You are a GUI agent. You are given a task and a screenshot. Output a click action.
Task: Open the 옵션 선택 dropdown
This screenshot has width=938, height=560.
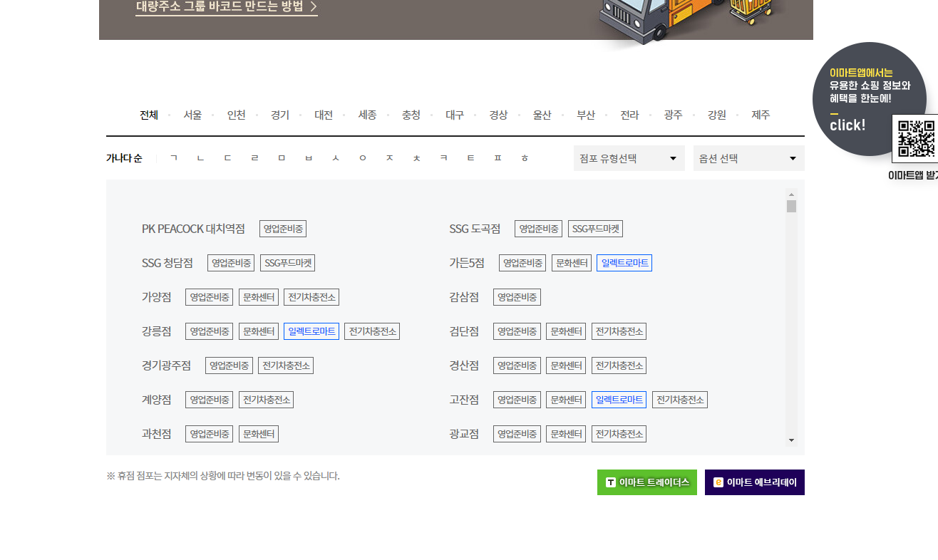749,158
